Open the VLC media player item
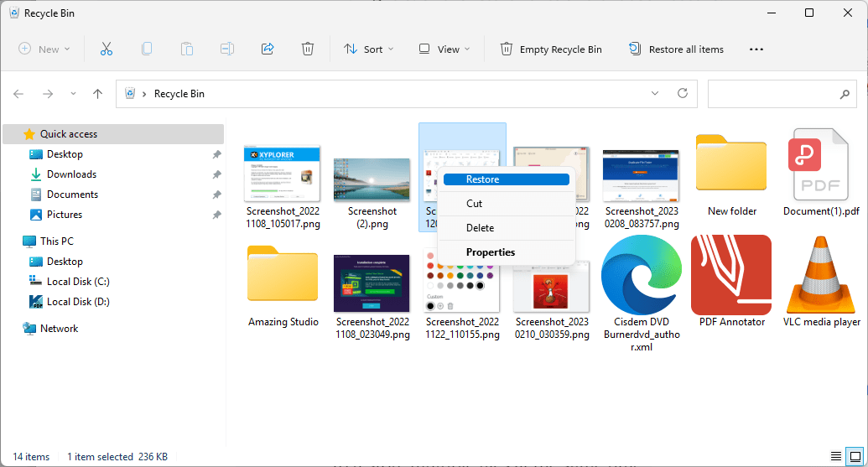Image resolution: width=868 pixels, height=467 pixels. tap(821, 277)
